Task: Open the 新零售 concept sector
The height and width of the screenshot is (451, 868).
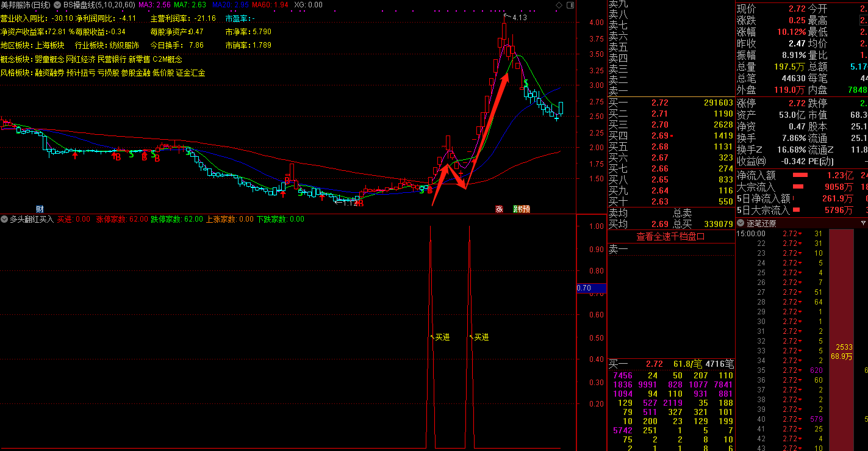Action: pos(139,59)
